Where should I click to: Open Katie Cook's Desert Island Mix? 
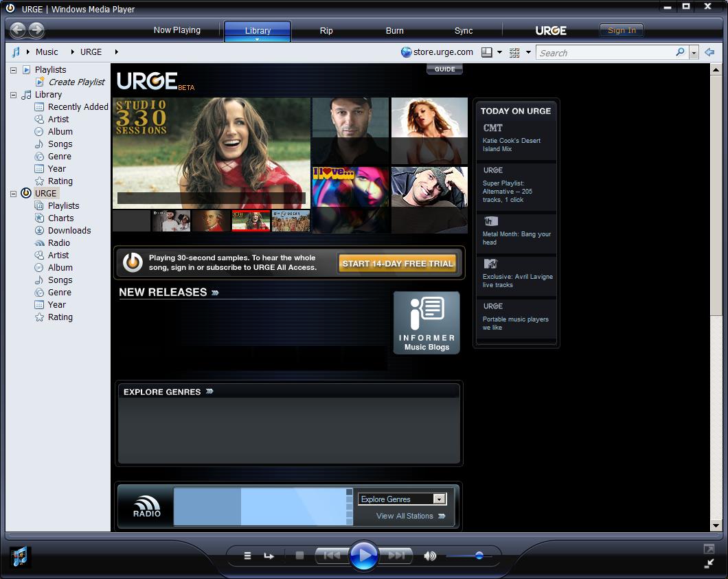point(511,144)
